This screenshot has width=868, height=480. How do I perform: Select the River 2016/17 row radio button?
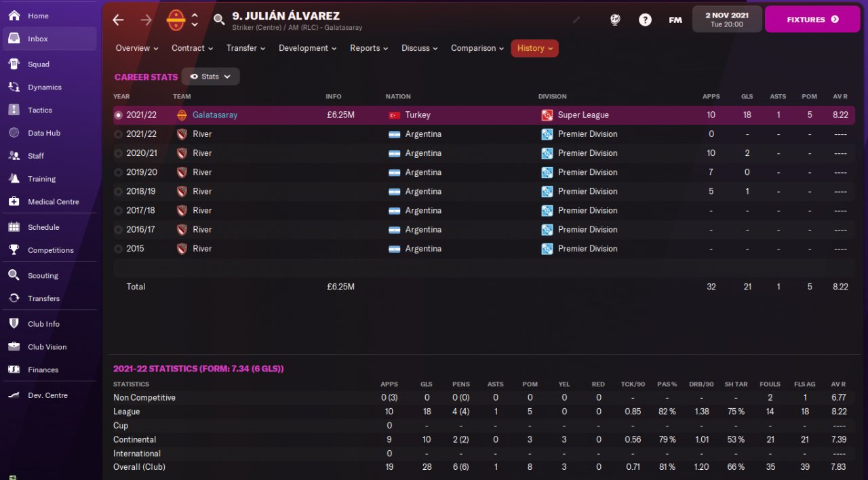click(119, 230)
